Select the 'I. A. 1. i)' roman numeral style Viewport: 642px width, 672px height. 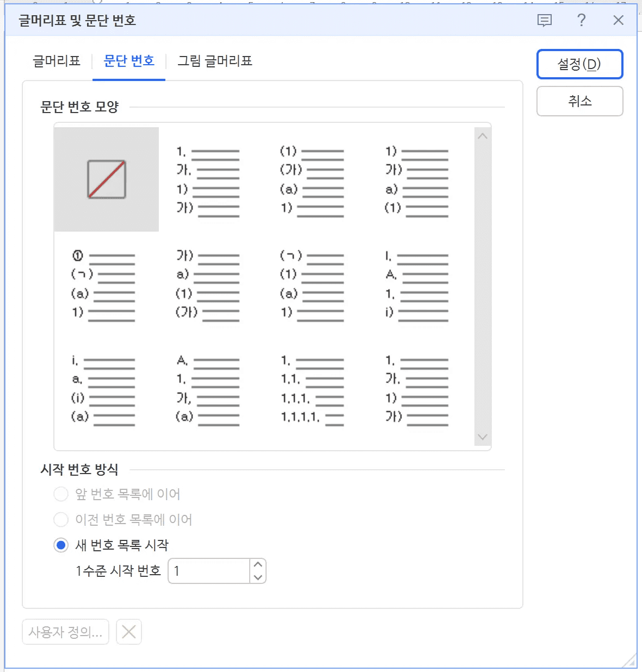tap(416, 284)
